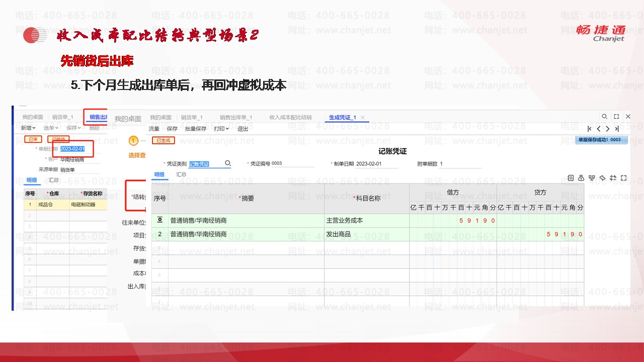This screenshot has height=362, width=644.
Task: Click the 批量保存 button
Action: click(196, 129)
